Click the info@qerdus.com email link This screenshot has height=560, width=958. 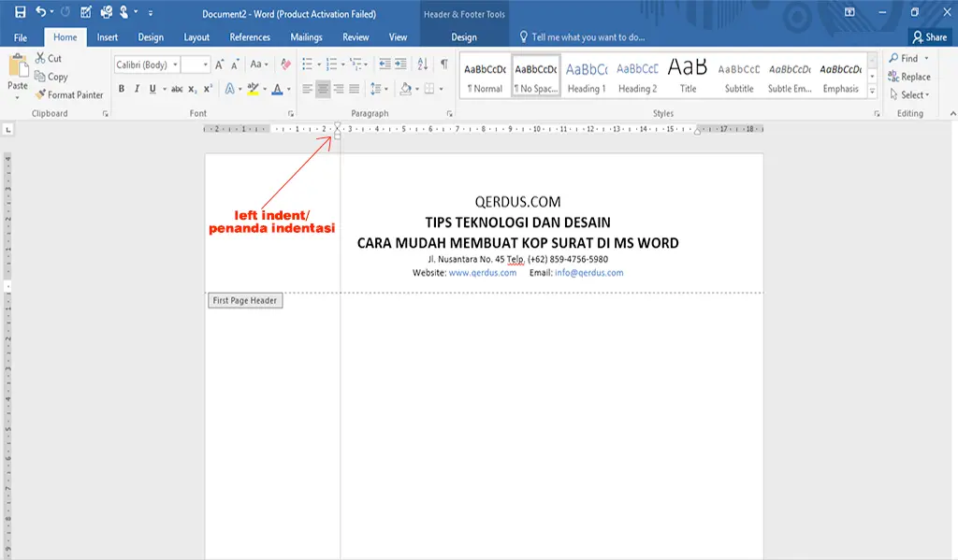[x=589, y=273]
